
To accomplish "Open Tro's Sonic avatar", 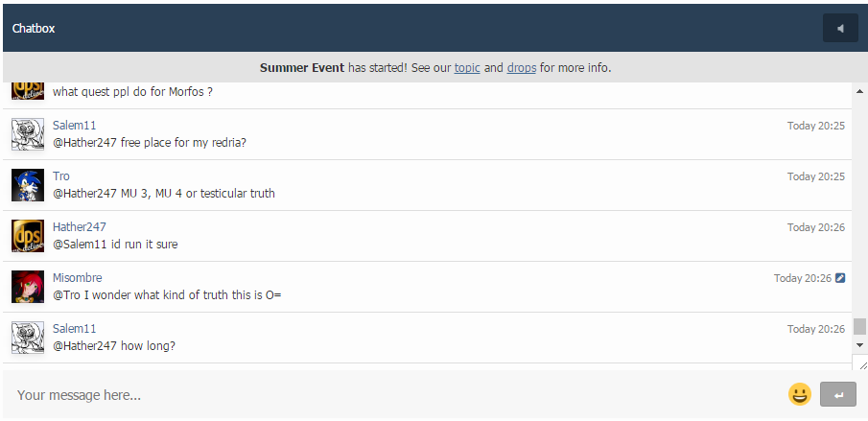I will pyautogui.click(x=28, y=185).
